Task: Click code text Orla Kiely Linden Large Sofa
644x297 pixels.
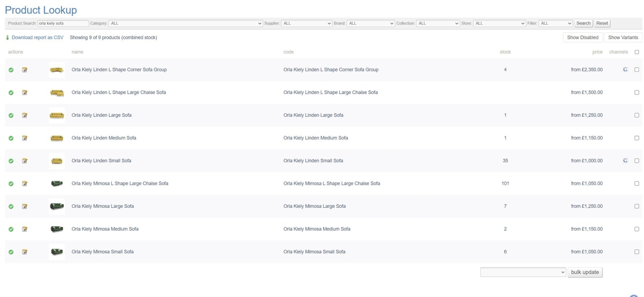Action: tap(313, 116)
